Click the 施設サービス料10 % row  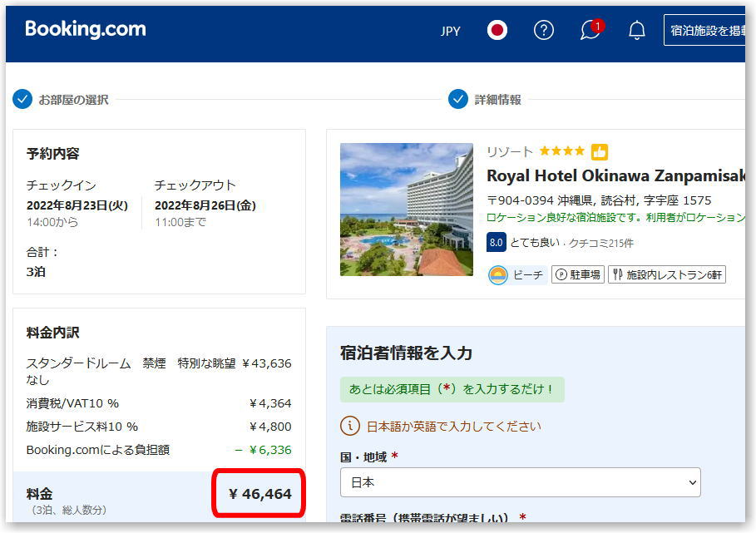[159, 427]
